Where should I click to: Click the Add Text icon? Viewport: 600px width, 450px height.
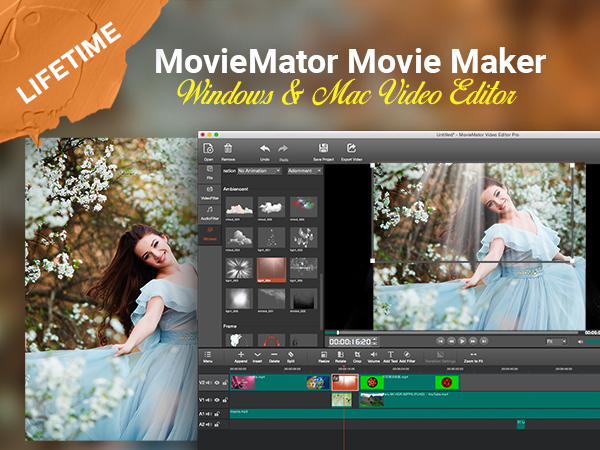390,354
